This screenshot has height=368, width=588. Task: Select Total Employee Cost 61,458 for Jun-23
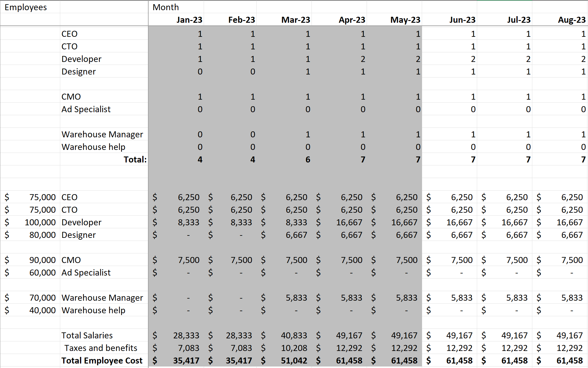click(449, 360)
